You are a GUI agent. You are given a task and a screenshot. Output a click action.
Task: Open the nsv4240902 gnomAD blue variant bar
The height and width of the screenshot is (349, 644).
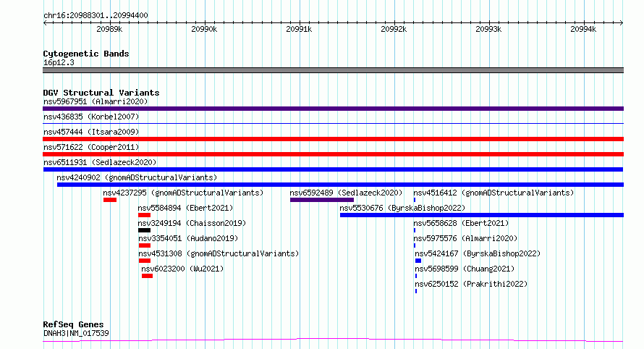(340, 185)
